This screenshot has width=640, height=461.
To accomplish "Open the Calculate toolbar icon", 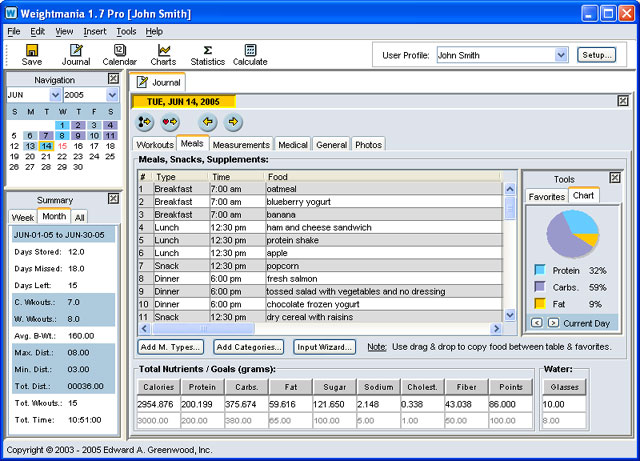I will click(x=250, y=55).
